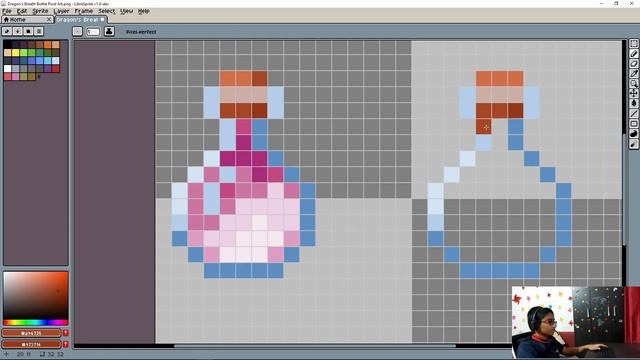Open the Sprite menu
Viewport: 640px width, 360px height.
pyautogui.click(x=40, y=11)
